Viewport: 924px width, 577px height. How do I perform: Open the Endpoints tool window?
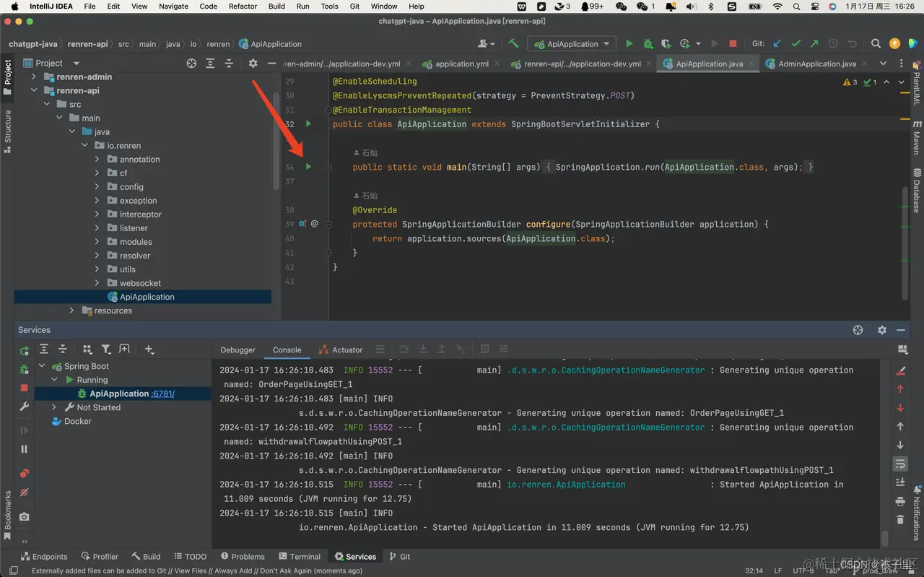[44, 557]
